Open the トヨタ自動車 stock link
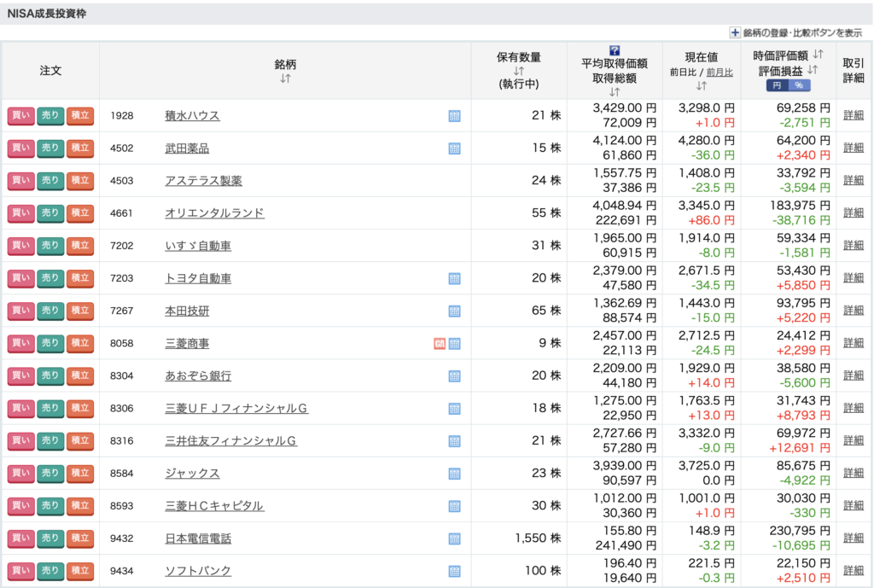This screenshot has width=874, height=588. coord(198,278)
